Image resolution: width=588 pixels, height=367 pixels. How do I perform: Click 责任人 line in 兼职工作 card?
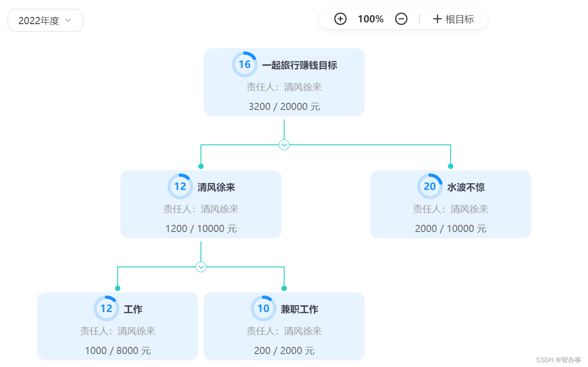(284, 331)
